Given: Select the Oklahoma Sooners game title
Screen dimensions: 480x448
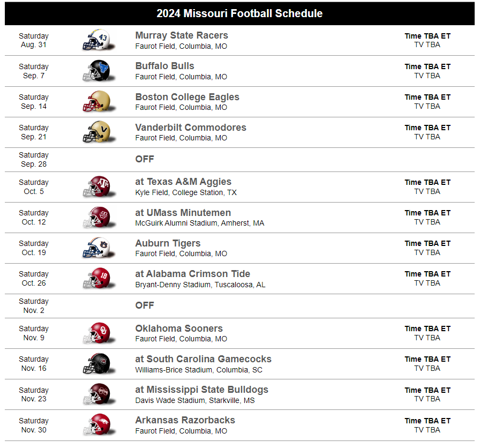Looking at the screenshot, I should [179, 328].
